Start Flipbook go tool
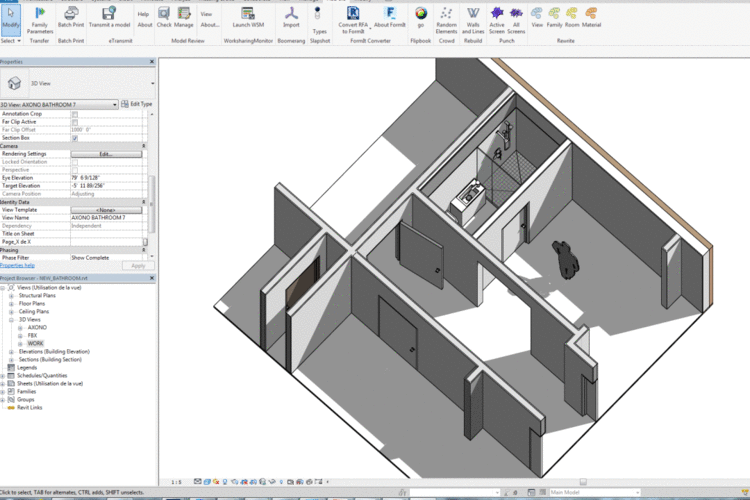 pos(420,17)
